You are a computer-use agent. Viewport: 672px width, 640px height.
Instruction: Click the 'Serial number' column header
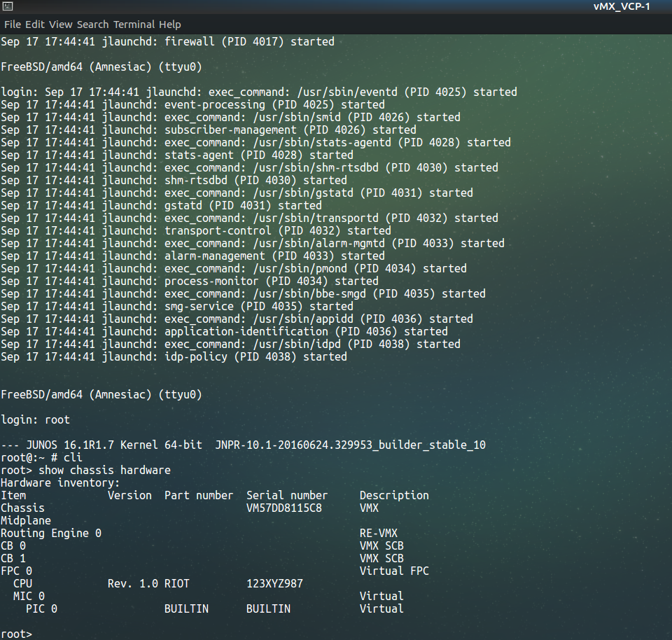[x=286, y=495]
